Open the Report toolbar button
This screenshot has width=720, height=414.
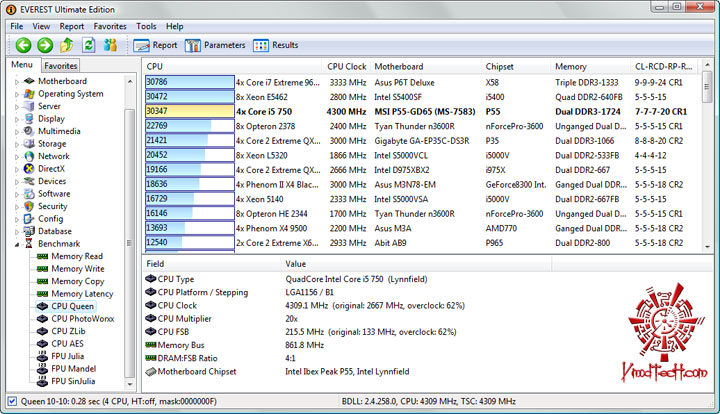pyautogui.click(x=155, y=45)
